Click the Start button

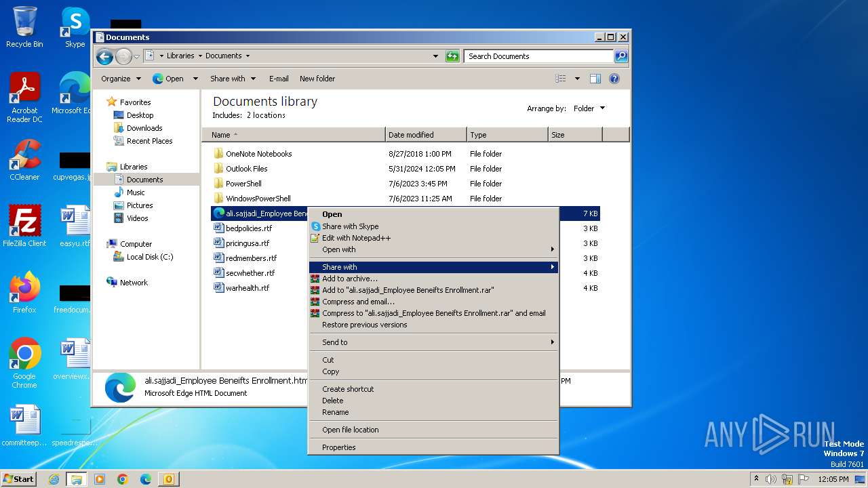click(19, 479)
